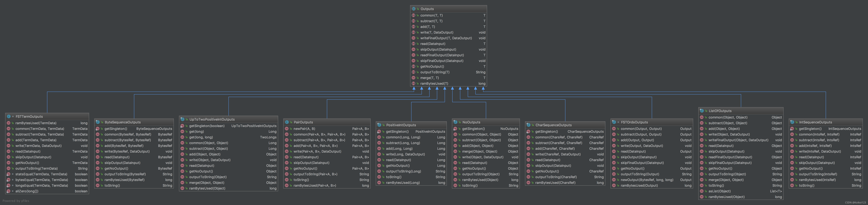This screenshot has height=205, width=868.
Task: Click the FSTTermOutputs class icon
Action: click(9, 116)
